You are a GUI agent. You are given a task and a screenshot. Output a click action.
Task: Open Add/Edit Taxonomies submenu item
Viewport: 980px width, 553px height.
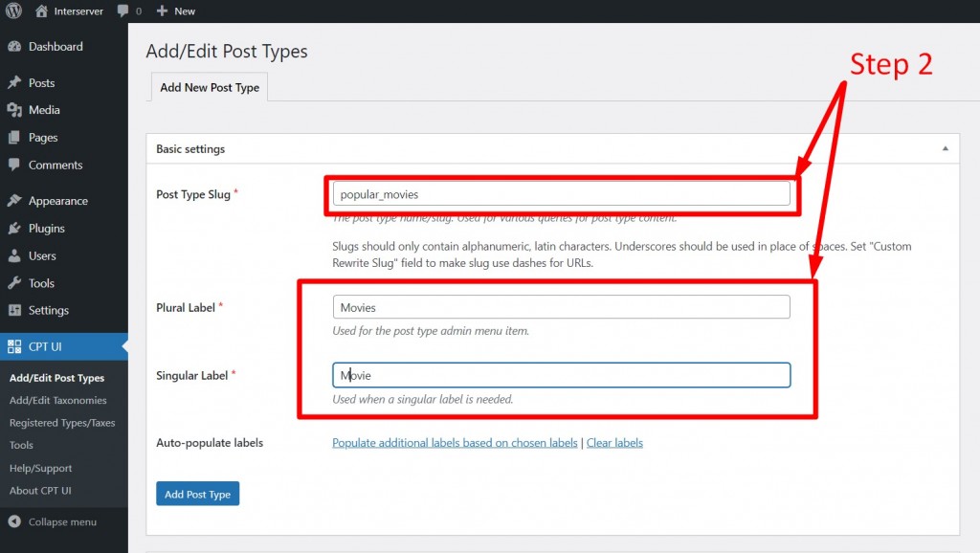point(58,401)
